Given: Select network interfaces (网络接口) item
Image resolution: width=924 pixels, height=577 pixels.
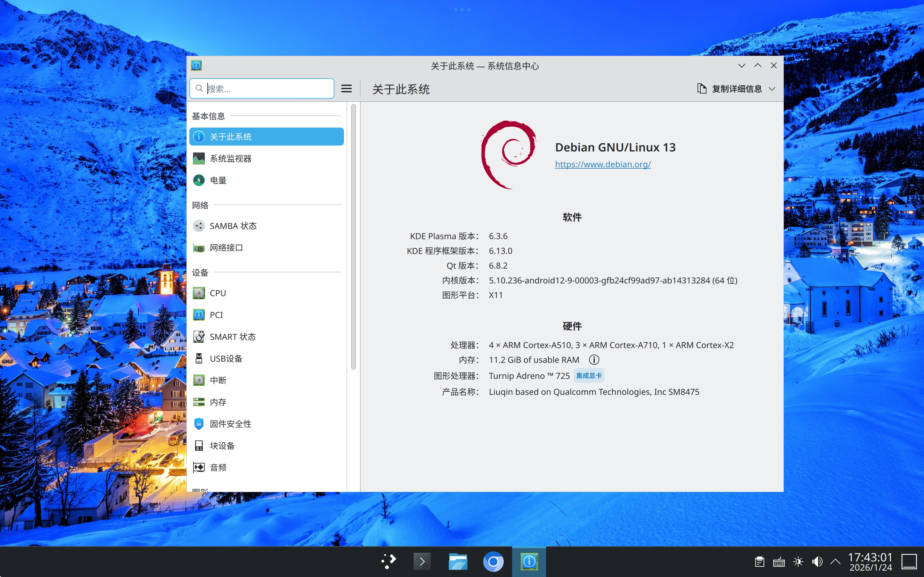Looking at the screenshot, I should (226, 248).
